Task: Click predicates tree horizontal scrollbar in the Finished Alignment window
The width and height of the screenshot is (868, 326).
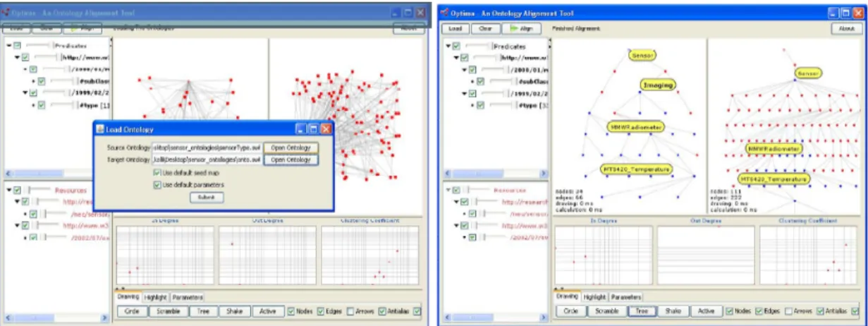Action: click(496, 174)
